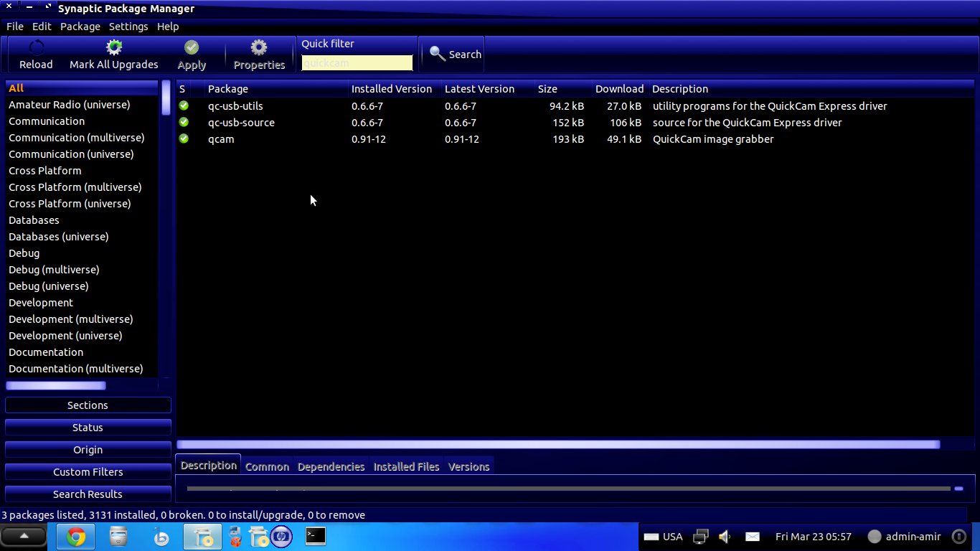980x551 pixels.
Task: Select the Documentation section
Action: 82,352
